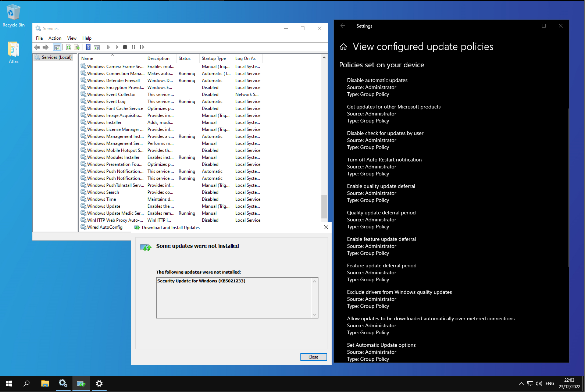Image resolution: width=585 pixels, height=392 pixels.
Task: Click the Restart Service toolbar icon
Action: coord(142,47)
